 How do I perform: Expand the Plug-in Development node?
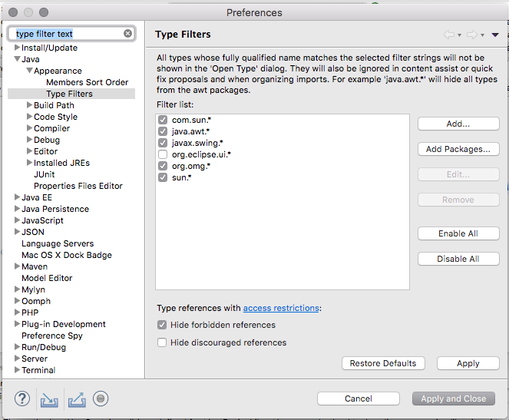click(17, 323)
